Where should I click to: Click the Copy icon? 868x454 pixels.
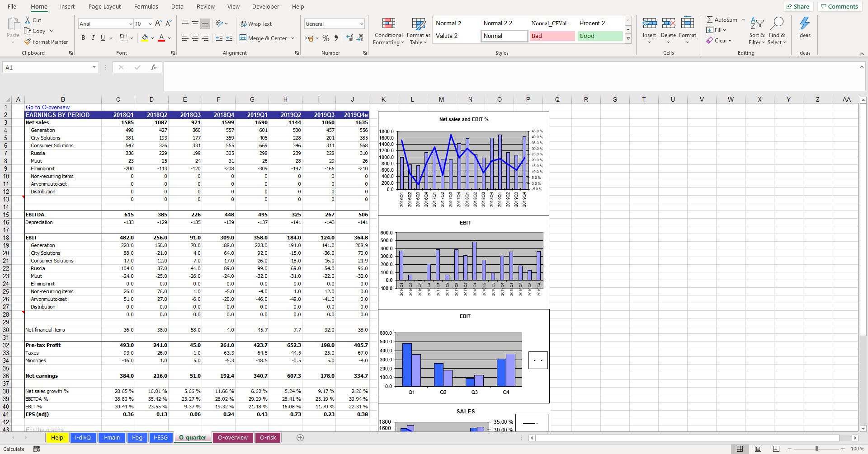tap(28, 31)
